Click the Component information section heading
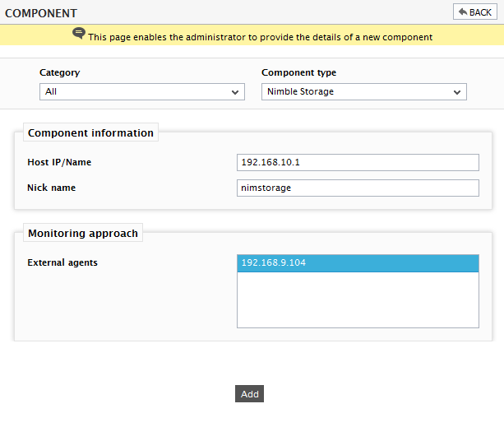Image resolution: width=504 pixels, height=427 pixels. (90, 132)
